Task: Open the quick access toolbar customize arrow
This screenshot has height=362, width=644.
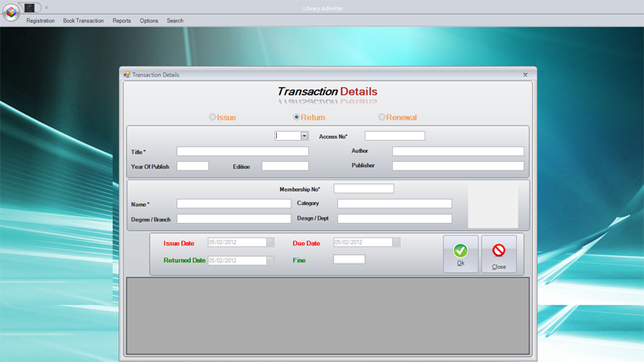Action: (x=47, y=7)
